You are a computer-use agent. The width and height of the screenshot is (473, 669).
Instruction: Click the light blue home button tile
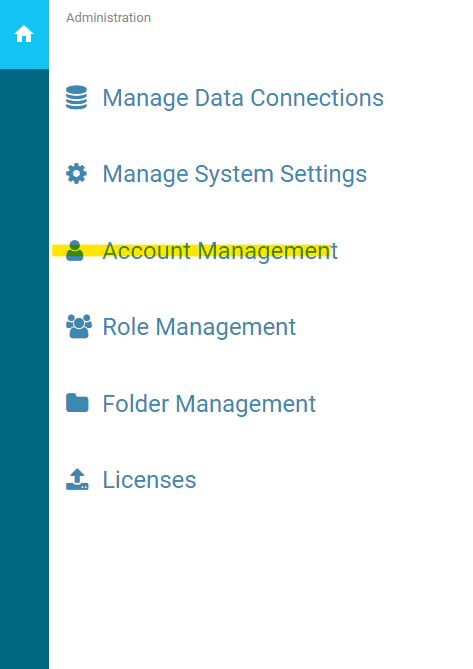24,35
